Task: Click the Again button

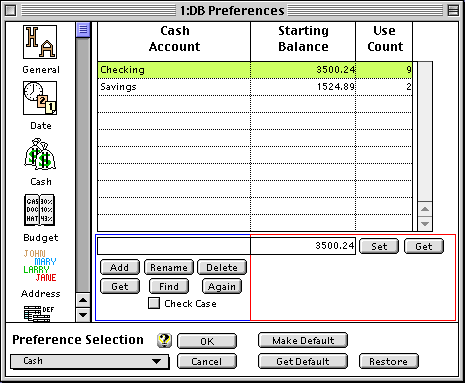Action: (x=222, y=286)
